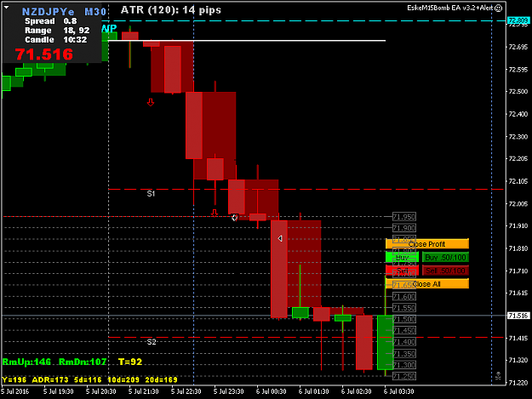Select the 71.450 price level label
The height and width of the screenshot is (399, 532).
click(404, 331)
